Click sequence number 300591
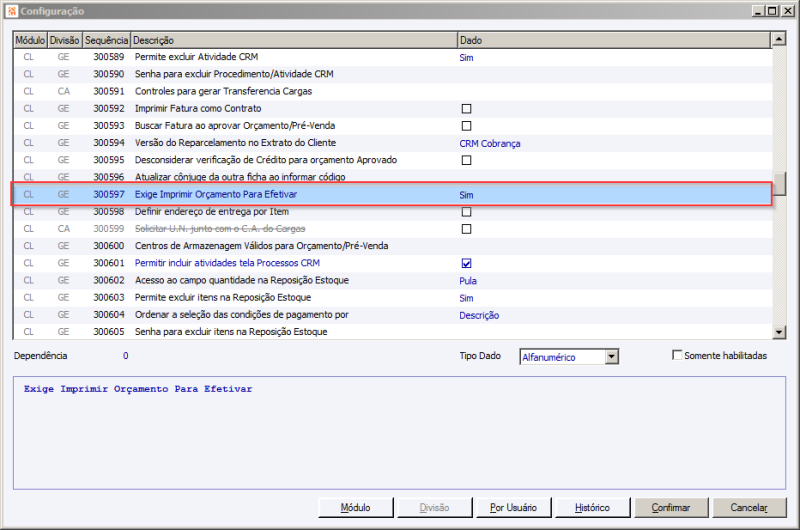This screenshot has height=530, width=800. (x=109, y=91)
